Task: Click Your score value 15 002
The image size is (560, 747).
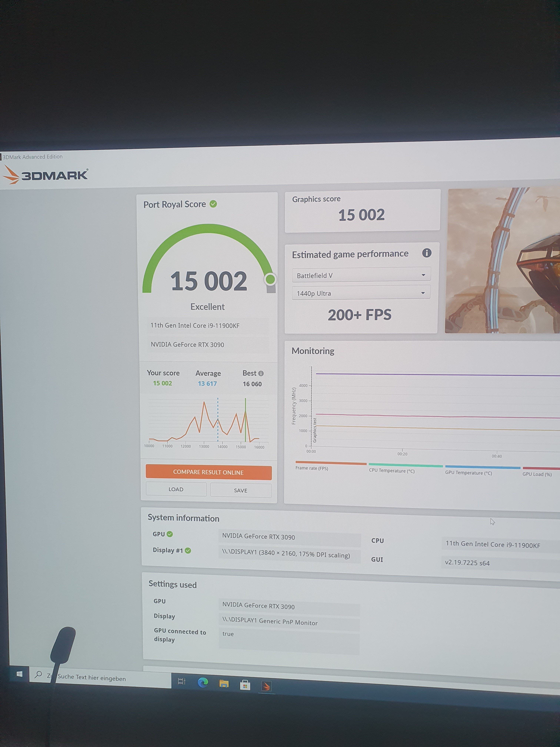Action: click(x=162, y=383)
